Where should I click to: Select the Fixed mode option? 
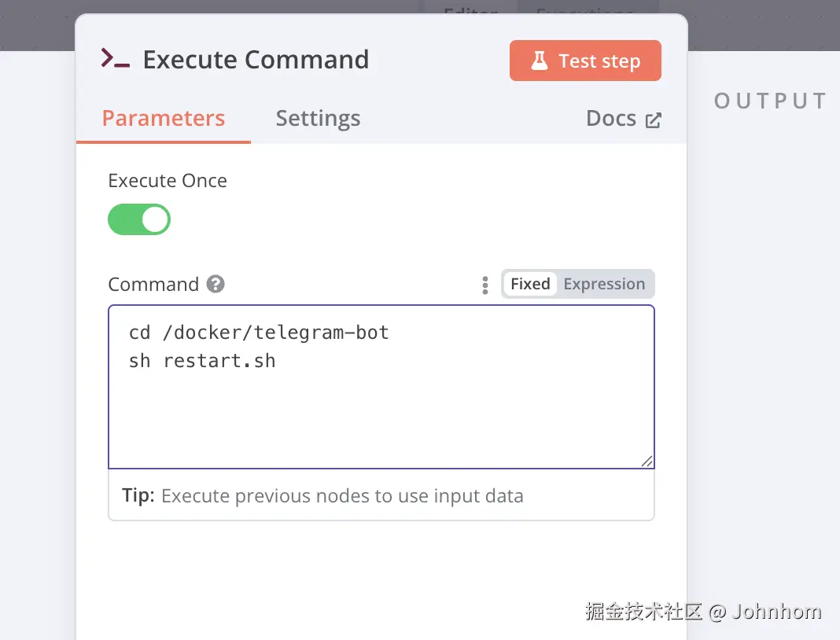[x=530, y=284]
